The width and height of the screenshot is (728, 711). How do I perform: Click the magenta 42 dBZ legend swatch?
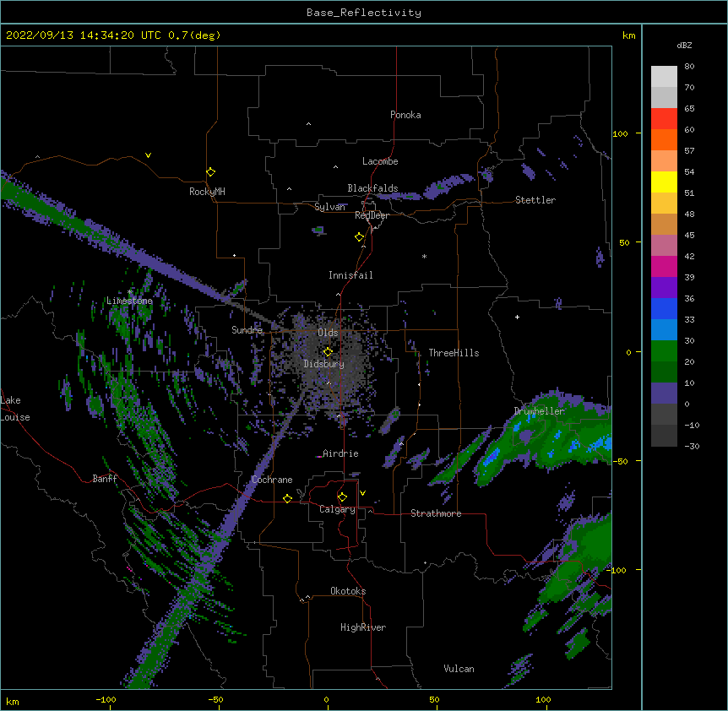(x=664, y=266)
